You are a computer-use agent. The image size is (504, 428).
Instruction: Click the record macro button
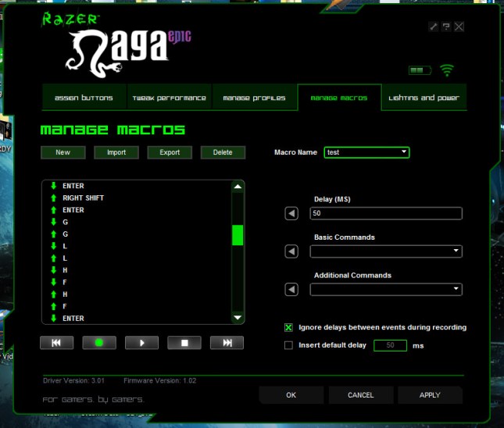(x=98, y=343)
